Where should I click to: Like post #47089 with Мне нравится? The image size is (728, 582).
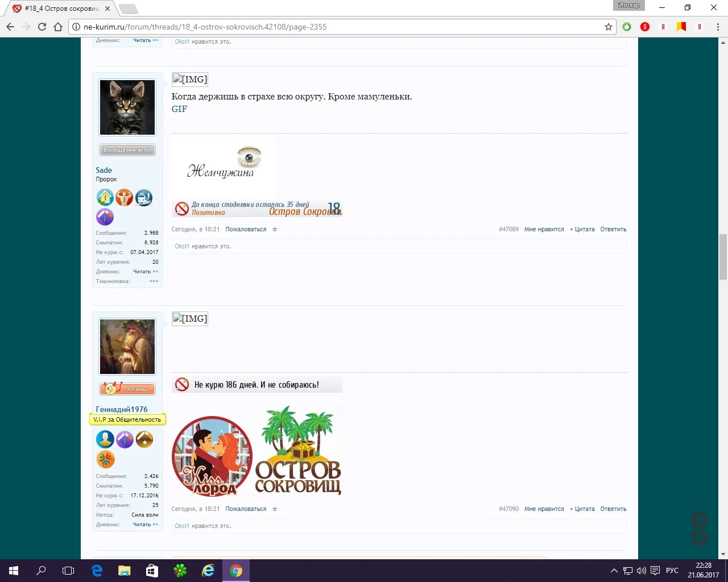544,230
